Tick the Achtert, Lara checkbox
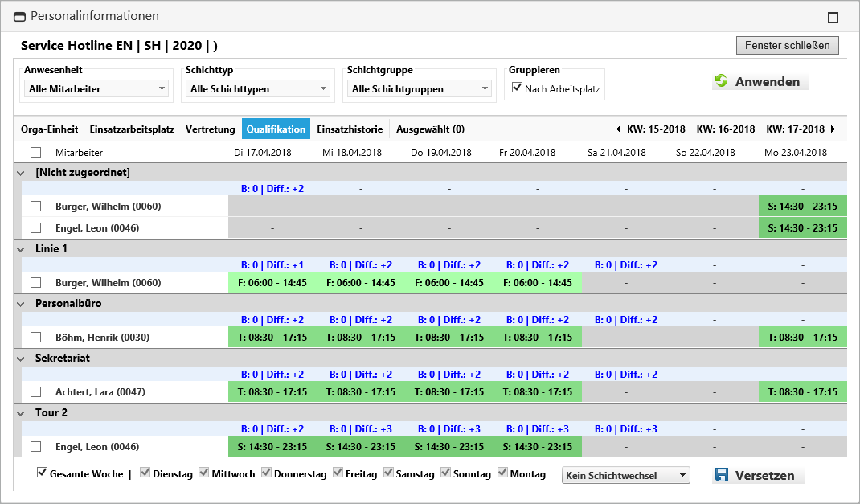The width and height of the screenshot is (860, 504). coord(35,392)
